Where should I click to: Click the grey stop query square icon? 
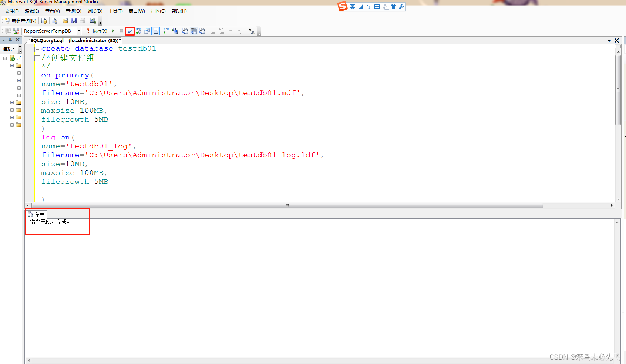click(x=121, y=31)
